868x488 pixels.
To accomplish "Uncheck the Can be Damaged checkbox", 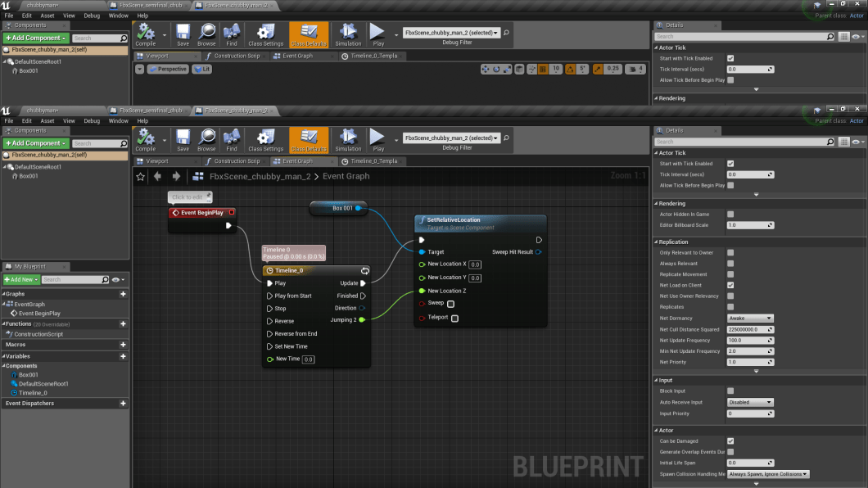I will point(730,441).
